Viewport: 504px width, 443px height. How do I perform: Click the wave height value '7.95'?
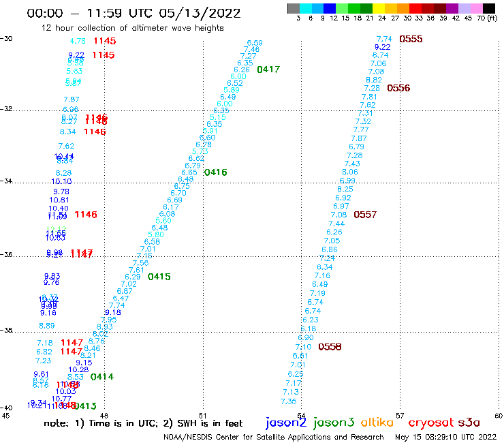tap(109, 320)
